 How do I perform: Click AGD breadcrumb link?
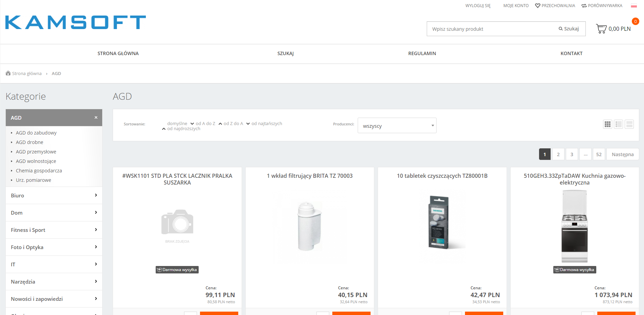point(56,73)
